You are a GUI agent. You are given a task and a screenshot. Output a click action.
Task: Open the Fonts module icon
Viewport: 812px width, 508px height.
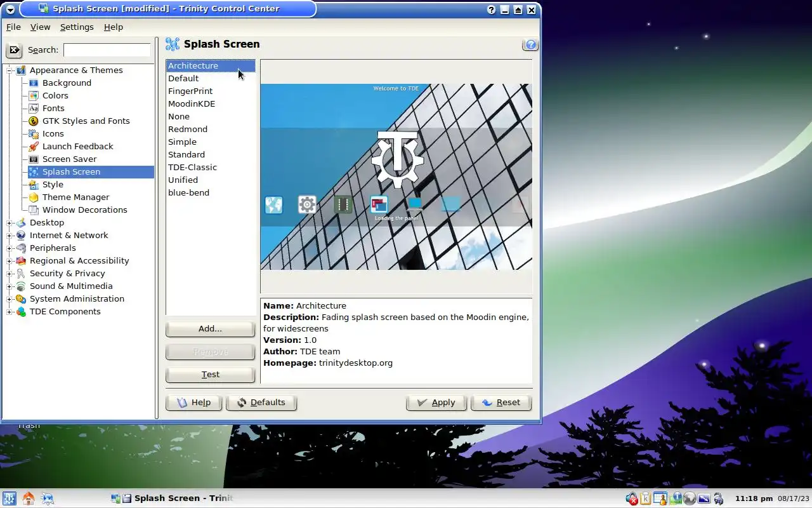click(x=34, y=108)
